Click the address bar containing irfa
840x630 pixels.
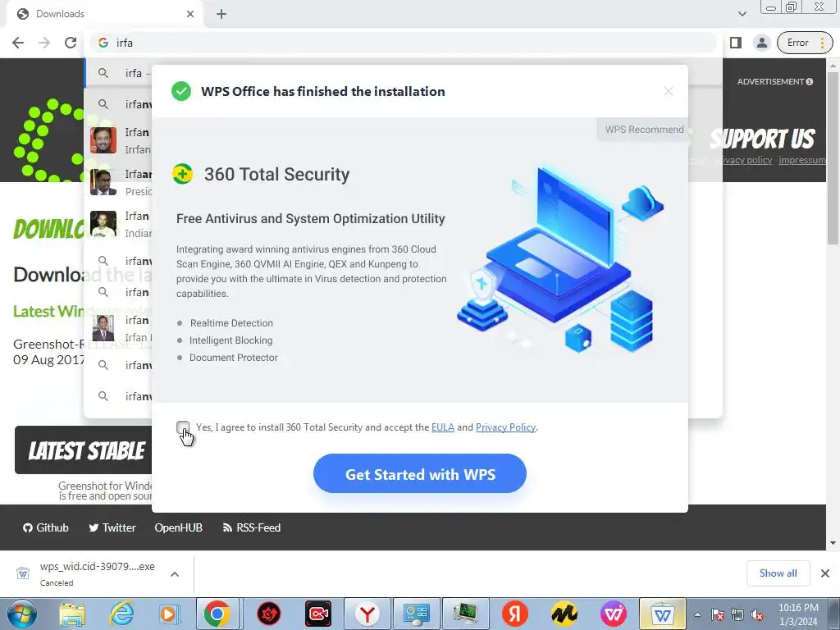click(403, 43)
